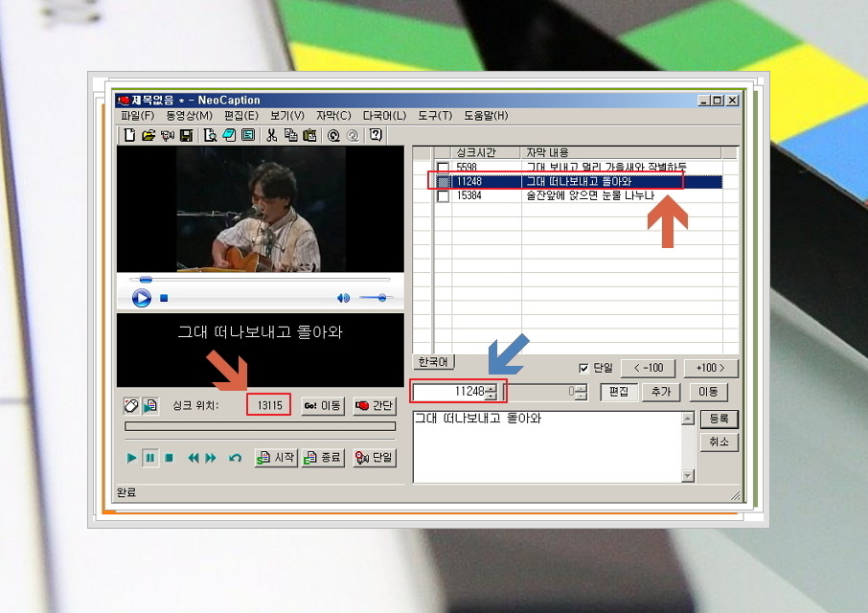868x613 pixels.
Task: Open the 동영상(M) menu
Action: coord(190,115)
